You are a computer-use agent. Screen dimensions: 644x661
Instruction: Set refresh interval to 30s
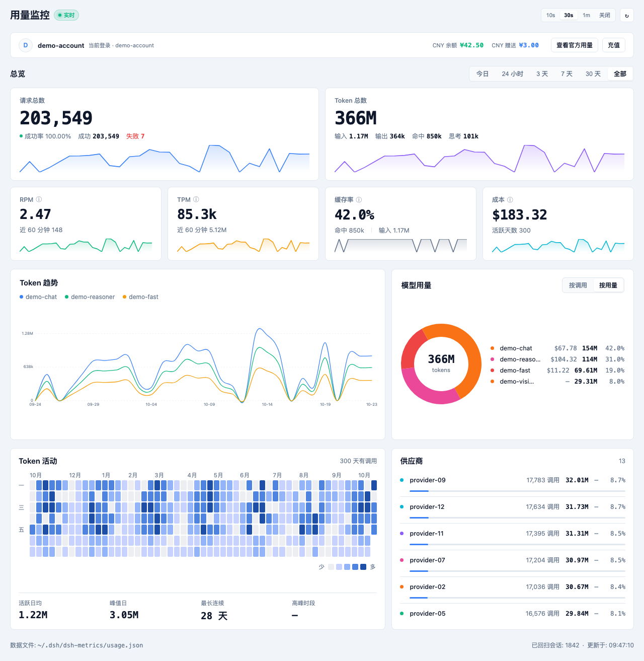point(569,15)
